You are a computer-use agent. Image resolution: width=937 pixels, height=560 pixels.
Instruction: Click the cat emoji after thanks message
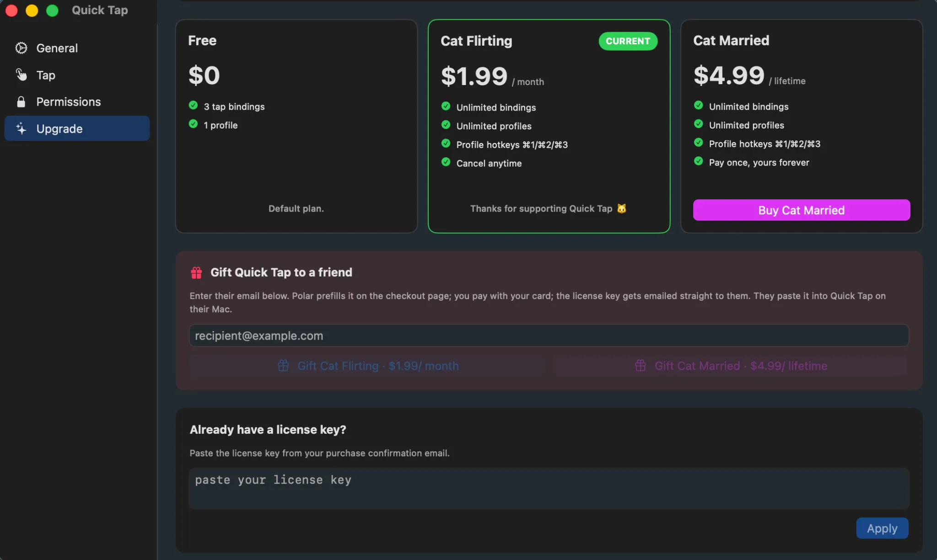click(x=621, y=208)
